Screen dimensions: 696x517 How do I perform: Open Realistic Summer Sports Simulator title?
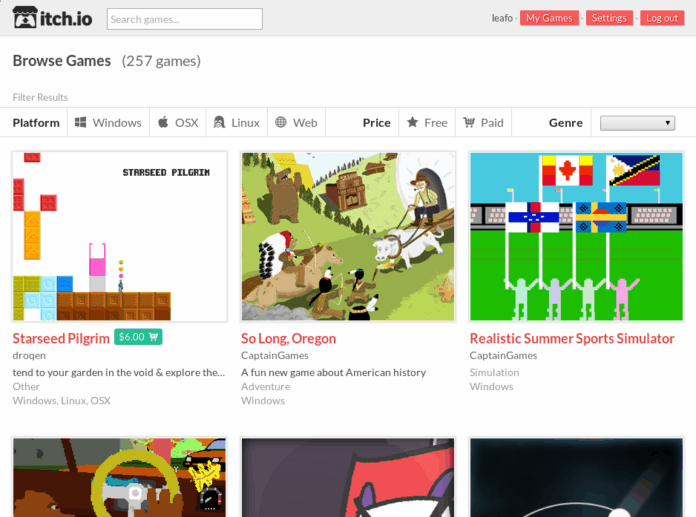pos(572,339)
